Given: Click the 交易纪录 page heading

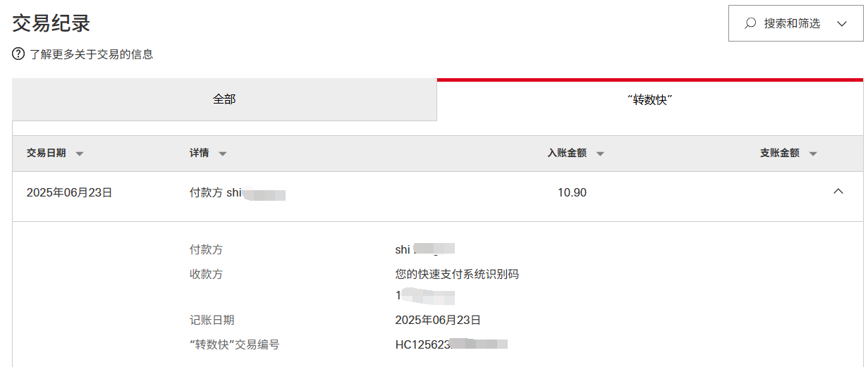Looking at the screenshot, I should (51, 23).
